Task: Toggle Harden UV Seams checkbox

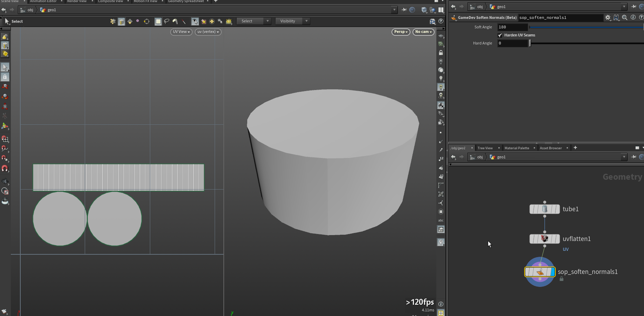Action: 500,35
